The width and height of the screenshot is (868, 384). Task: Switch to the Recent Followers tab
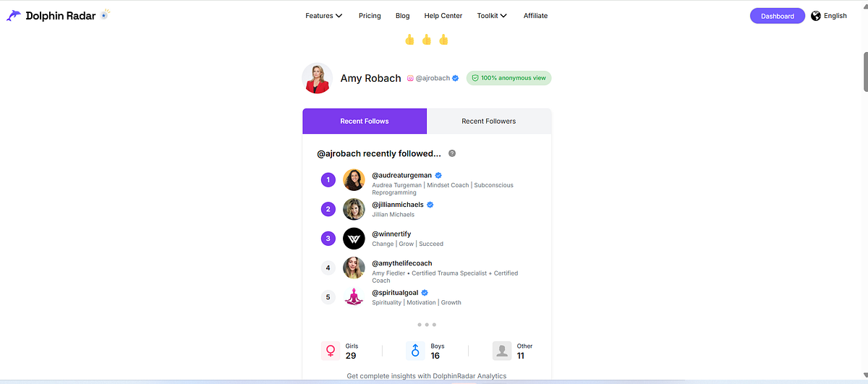pos(489,121)
